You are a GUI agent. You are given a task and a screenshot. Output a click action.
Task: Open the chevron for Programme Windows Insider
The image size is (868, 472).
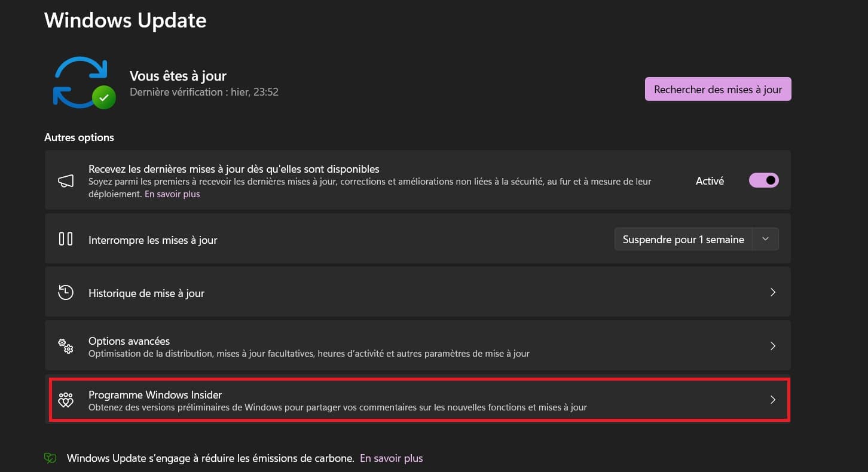click(x=773, y=400)
